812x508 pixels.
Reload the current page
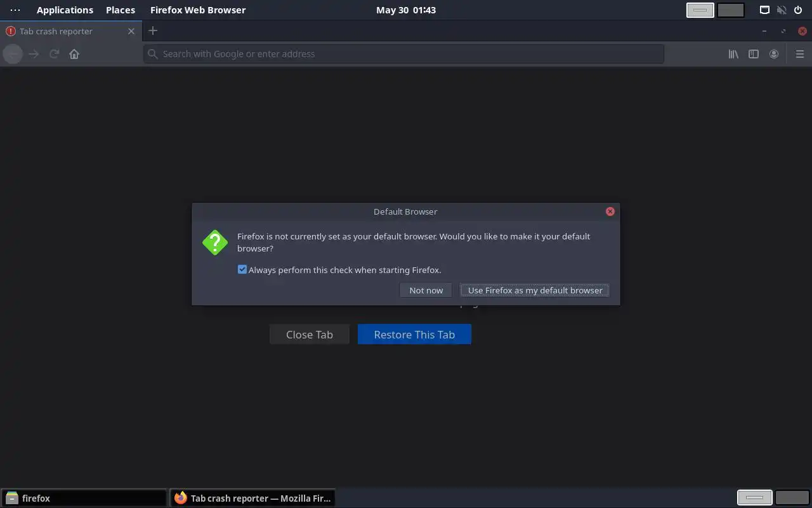pyautogui.click(x=54, y=54)
